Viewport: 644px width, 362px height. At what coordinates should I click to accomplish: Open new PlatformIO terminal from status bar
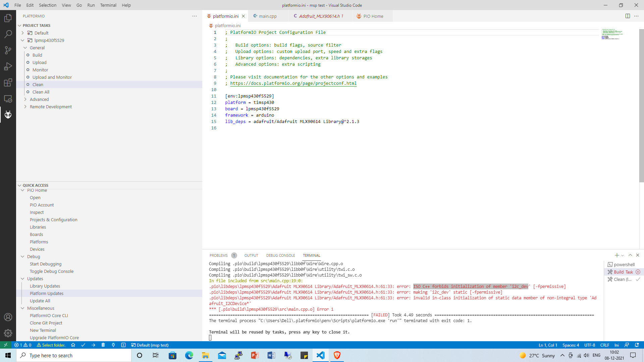point(123,345)
